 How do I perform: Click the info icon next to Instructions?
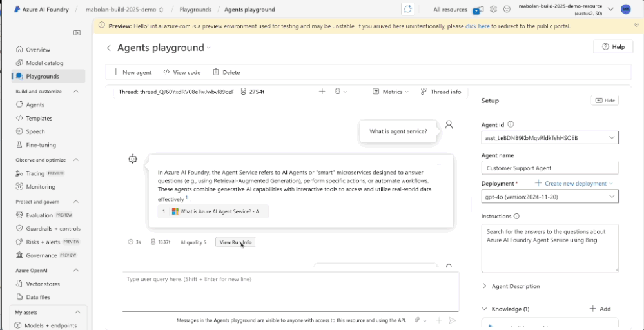(x=516, y=217)
